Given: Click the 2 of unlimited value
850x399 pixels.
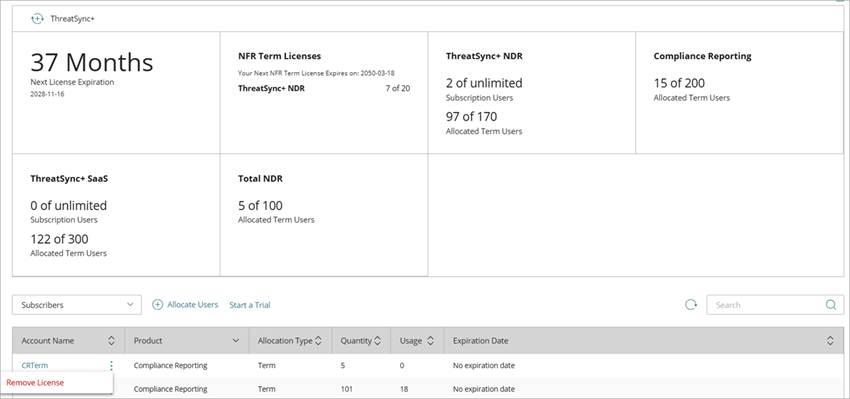Looking at the screenshot, I should tap(484, 83).
